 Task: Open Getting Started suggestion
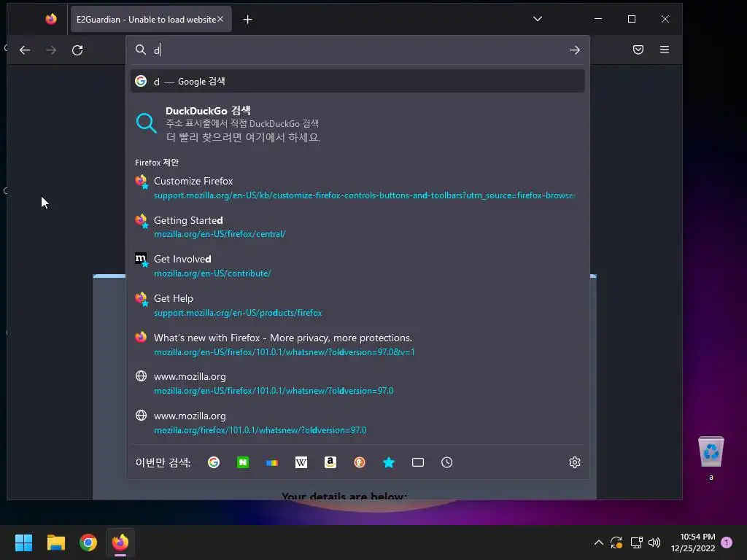click(x=357, y=227)
